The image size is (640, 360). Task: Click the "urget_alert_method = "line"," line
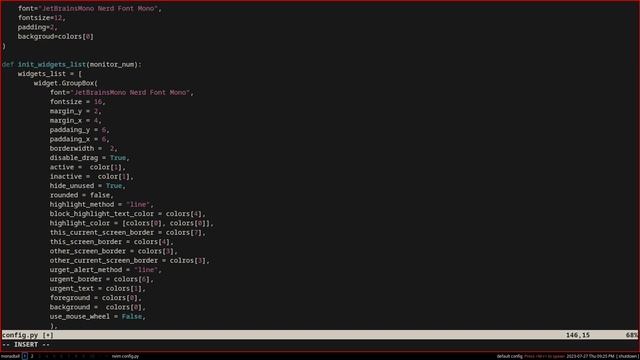106,270
